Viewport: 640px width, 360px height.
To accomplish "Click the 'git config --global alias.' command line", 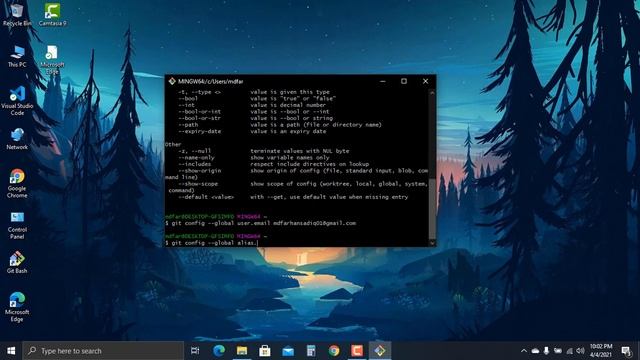I will tap(211, 243).
